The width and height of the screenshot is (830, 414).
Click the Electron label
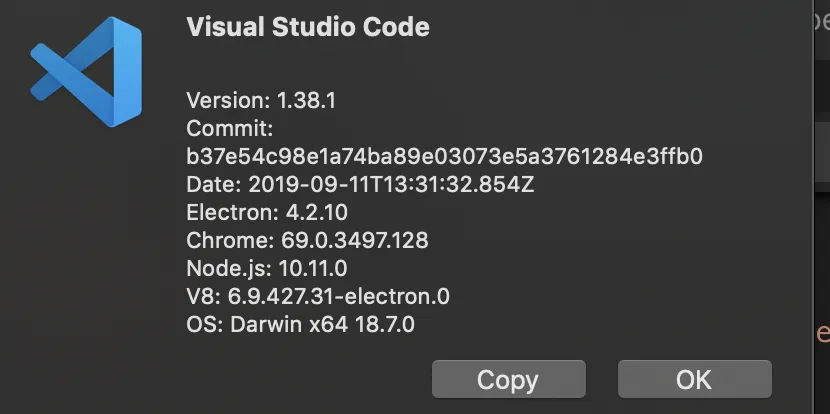pyautogui.click(x=226, y=213)
